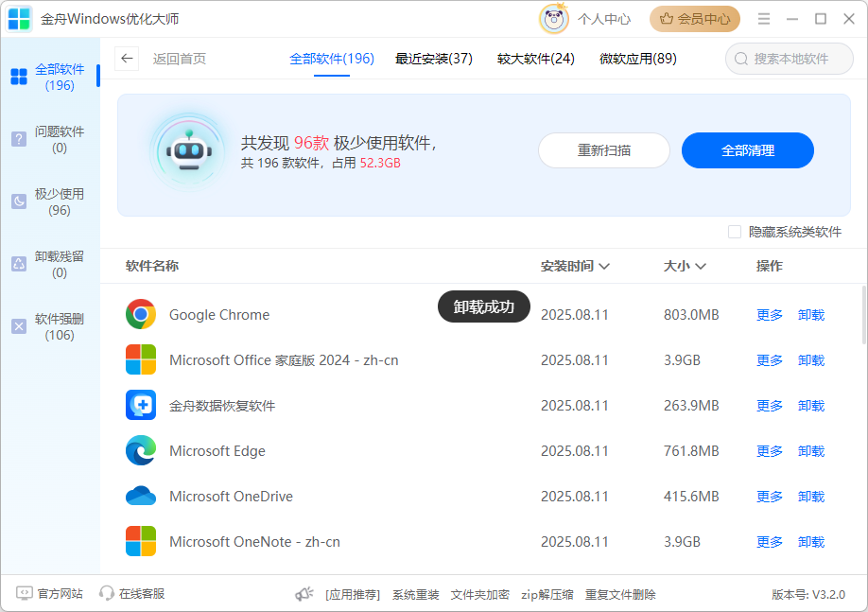Image resolution: width=868 pixels, height=612 pixels.
Task: Click the magnifier icon in search box
Action: click(x=741, y=59)
